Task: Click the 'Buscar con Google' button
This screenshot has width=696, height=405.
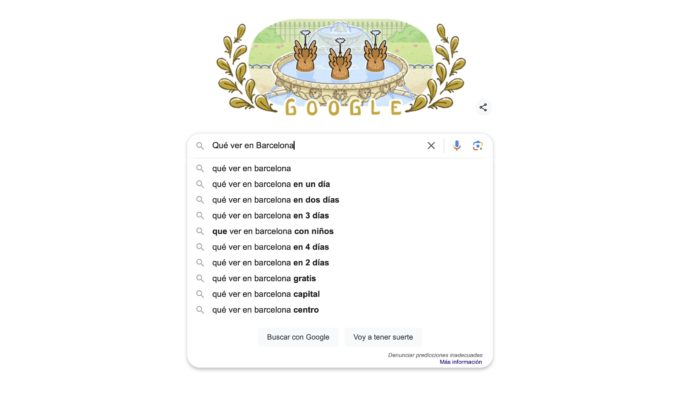Action: 298,337
